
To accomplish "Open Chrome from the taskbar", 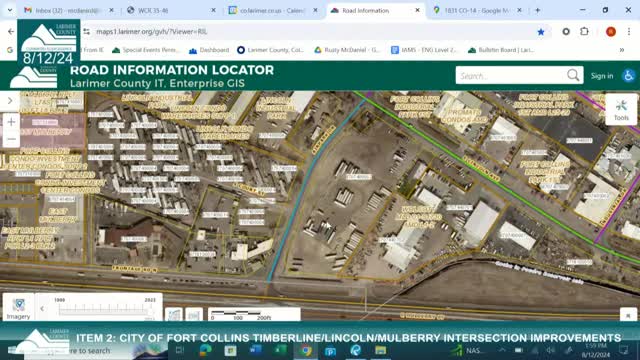I will 306,350.
